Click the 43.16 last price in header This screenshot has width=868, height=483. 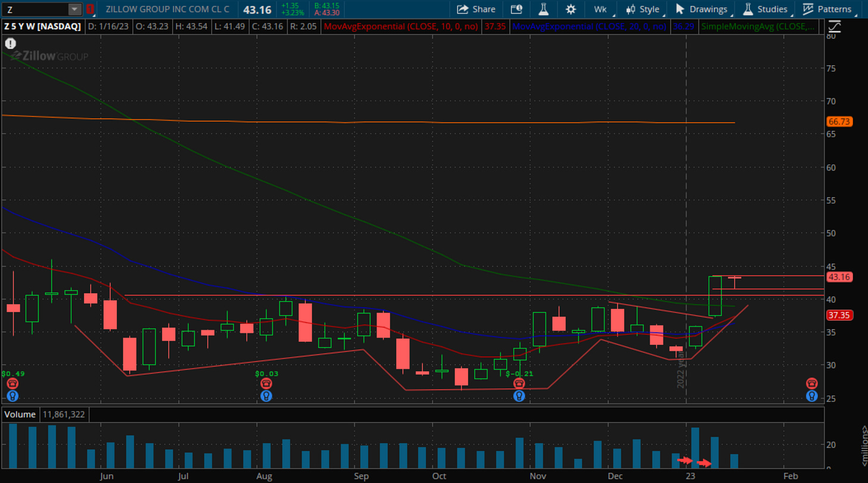click(x=258, y=10)
